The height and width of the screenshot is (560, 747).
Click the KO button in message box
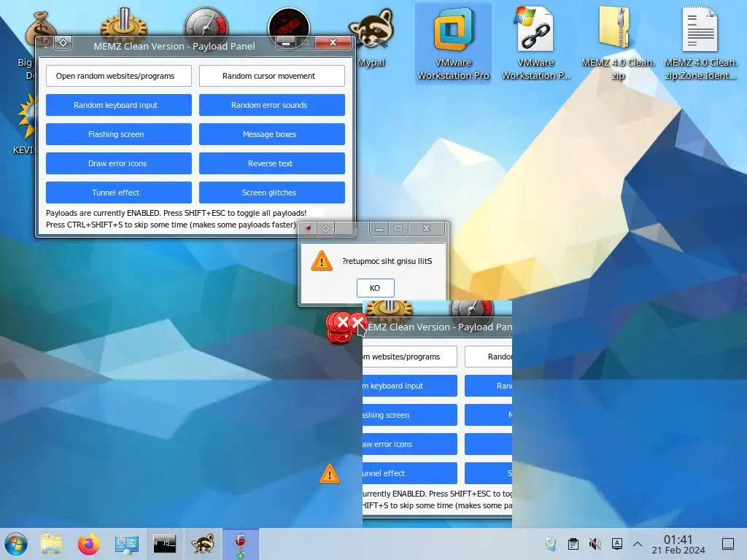pyautogui.click(x=375, y=288)
